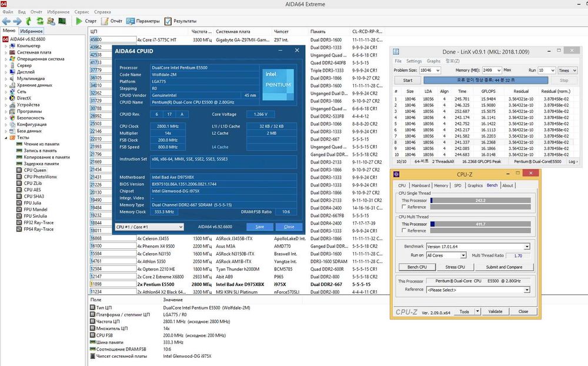Expand the Компьютер tree node
This screenshot has height=366, width=588.
coord(5,45)
